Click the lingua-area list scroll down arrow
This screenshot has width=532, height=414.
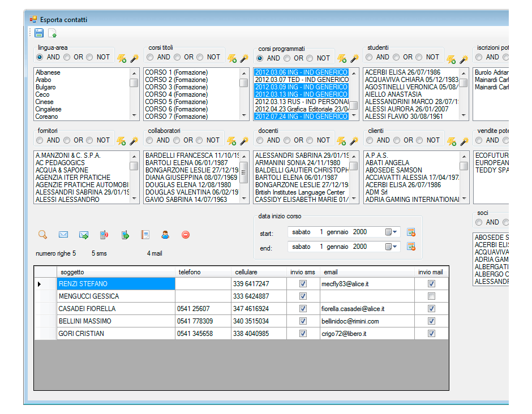click(x=134, y=115)
